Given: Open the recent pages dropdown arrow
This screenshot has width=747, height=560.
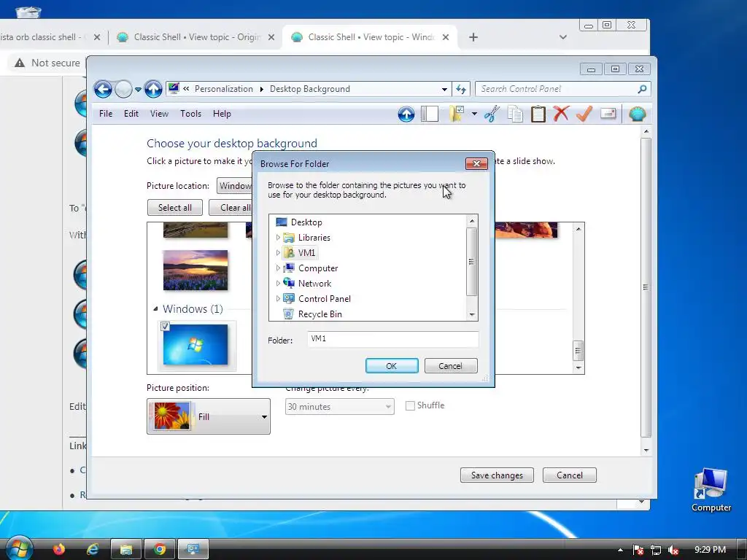Looking at the screenshot, I should point(138,90).
